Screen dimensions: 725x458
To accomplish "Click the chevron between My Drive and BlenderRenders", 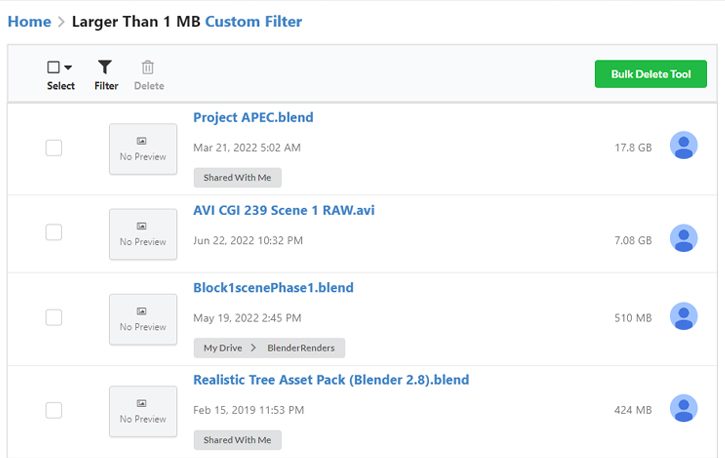I will point(253,348).
